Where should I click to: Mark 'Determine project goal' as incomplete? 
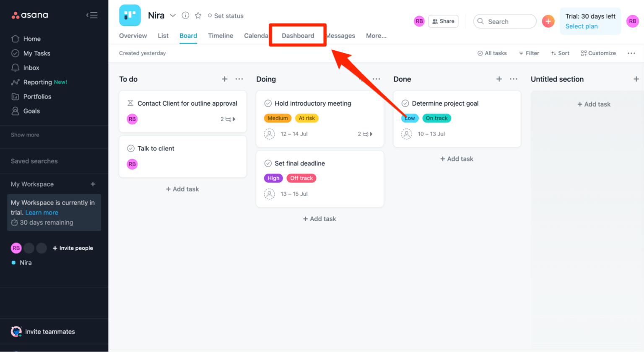(x=405, y=103)
